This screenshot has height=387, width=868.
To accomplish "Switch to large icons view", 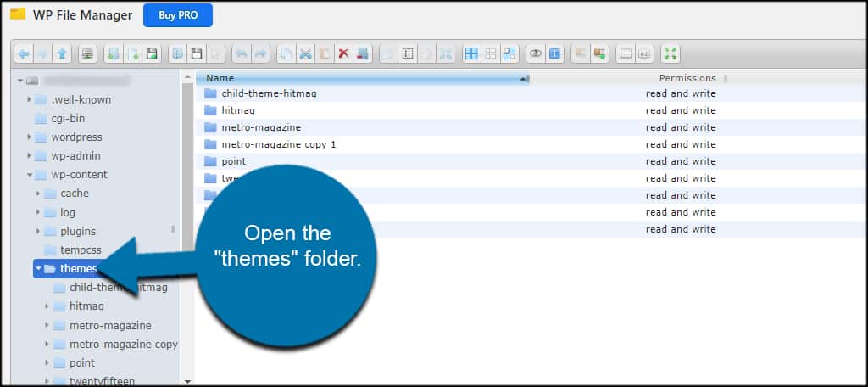I will click(471, 53).
